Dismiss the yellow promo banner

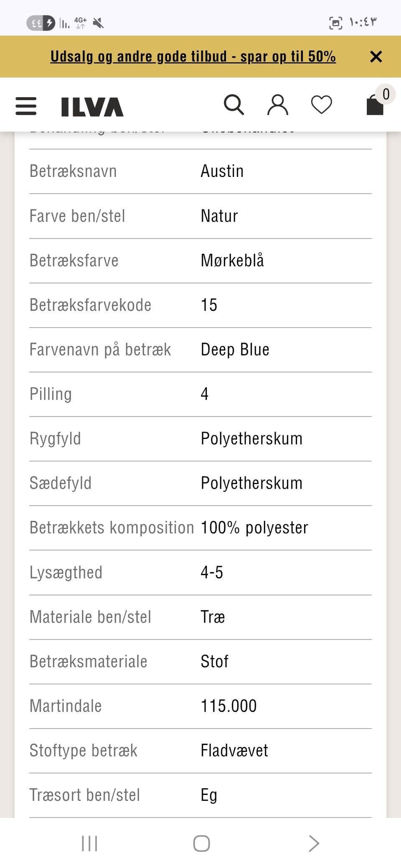(x=376, y=56)
